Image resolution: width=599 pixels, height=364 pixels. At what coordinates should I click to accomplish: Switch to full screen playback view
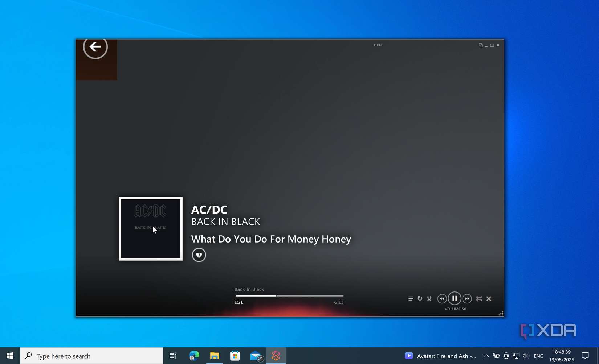(x=479, y=298)
